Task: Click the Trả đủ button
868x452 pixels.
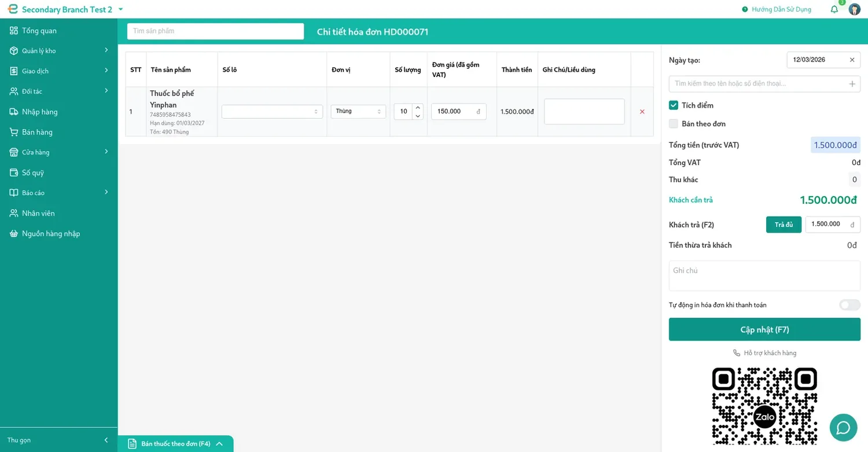Action: 784,225
